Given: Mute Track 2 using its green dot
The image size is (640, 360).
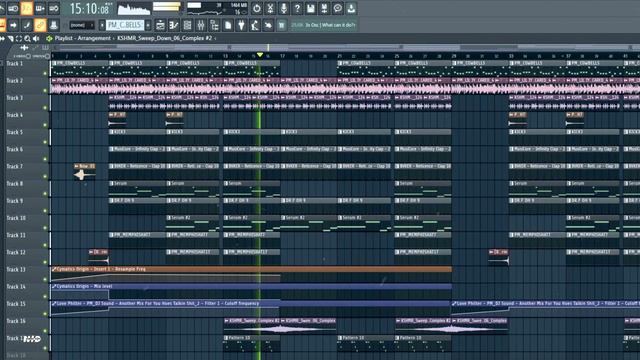Looking at the screenshot, I should (45, 90).
